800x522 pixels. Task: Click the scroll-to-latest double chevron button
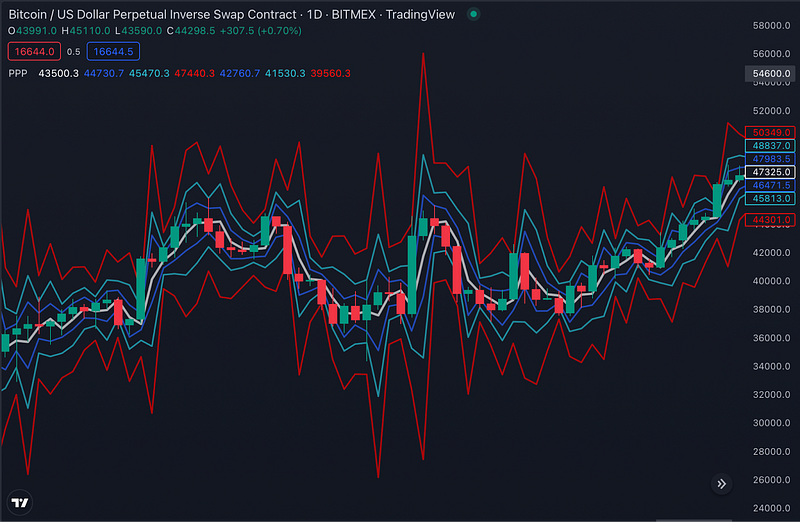tap(721, 484)
